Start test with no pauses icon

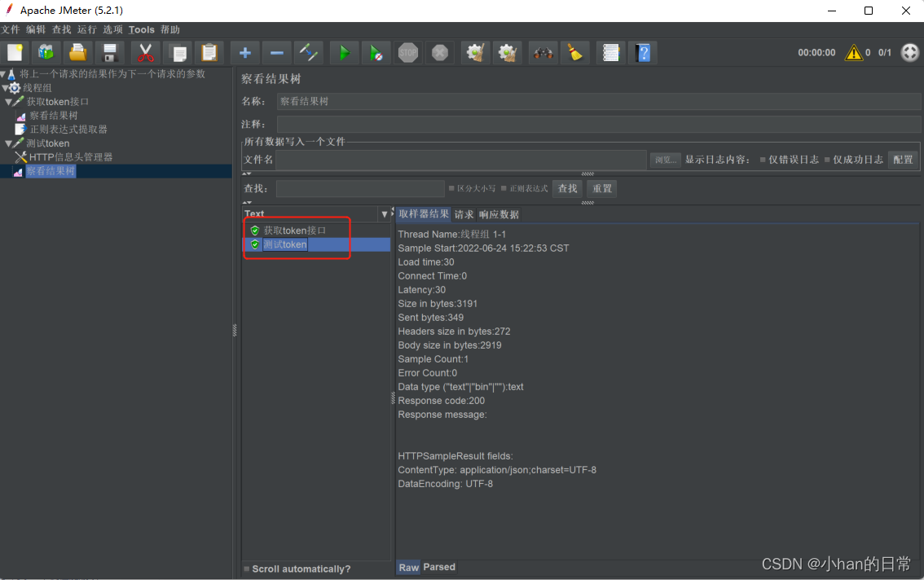click(376, 53)
